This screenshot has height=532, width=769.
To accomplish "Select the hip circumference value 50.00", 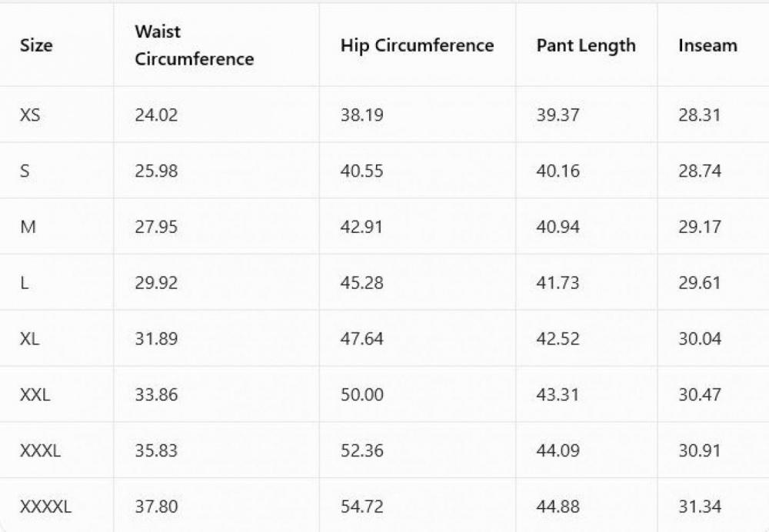I will 361,395.
